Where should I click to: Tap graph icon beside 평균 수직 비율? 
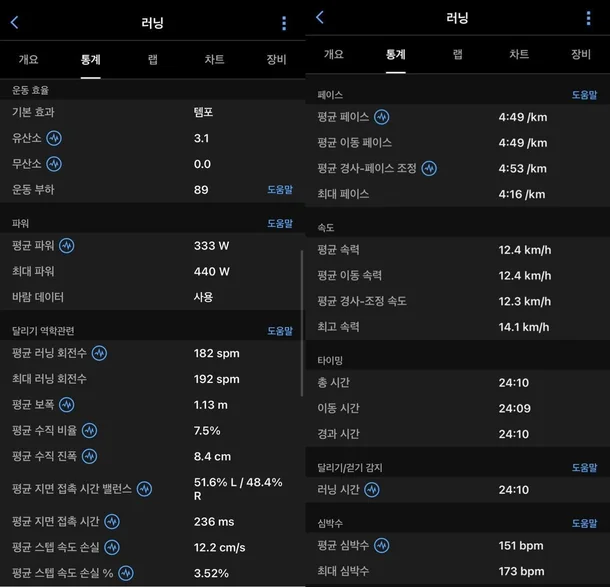(x=89, y=431)
